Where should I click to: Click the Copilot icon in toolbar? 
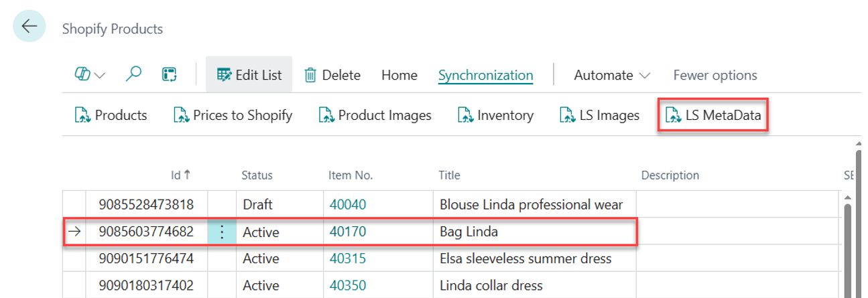tap(83, 75)
